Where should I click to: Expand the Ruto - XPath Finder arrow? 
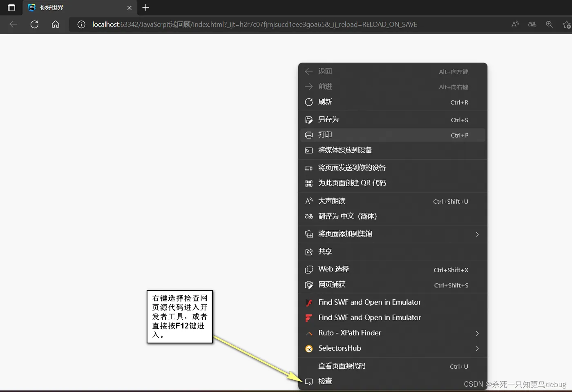(477, 333)
